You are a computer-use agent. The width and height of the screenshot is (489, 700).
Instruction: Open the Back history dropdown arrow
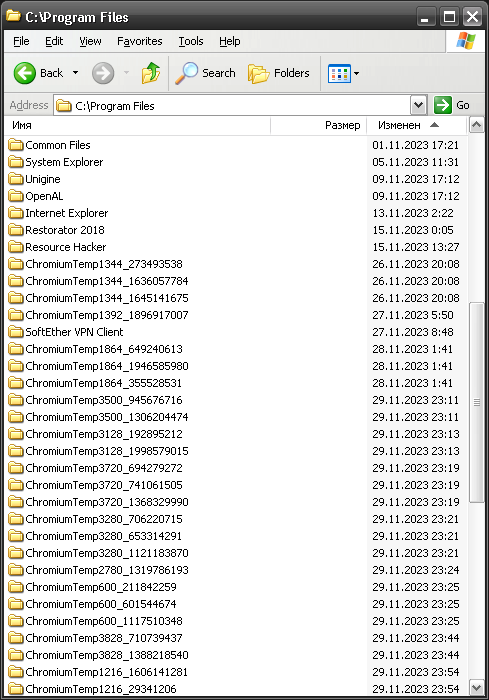pyautogui.click(x=75, y=73)
